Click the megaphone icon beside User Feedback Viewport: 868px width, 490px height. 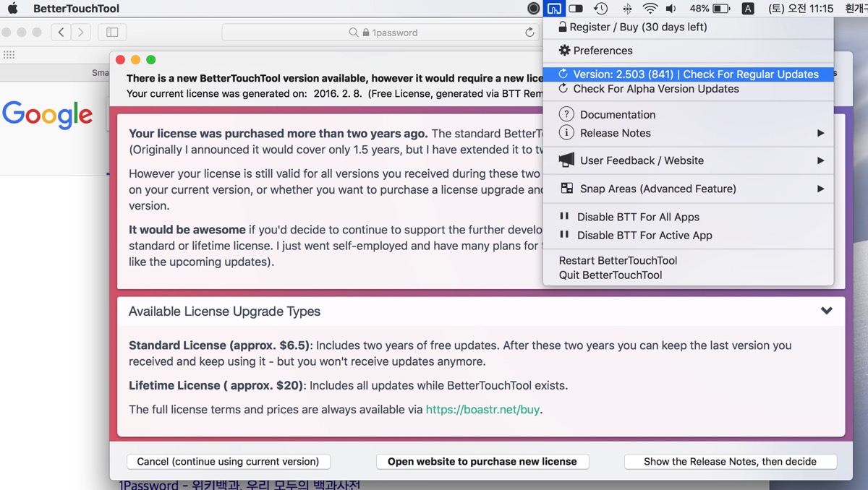pos(566,160)
